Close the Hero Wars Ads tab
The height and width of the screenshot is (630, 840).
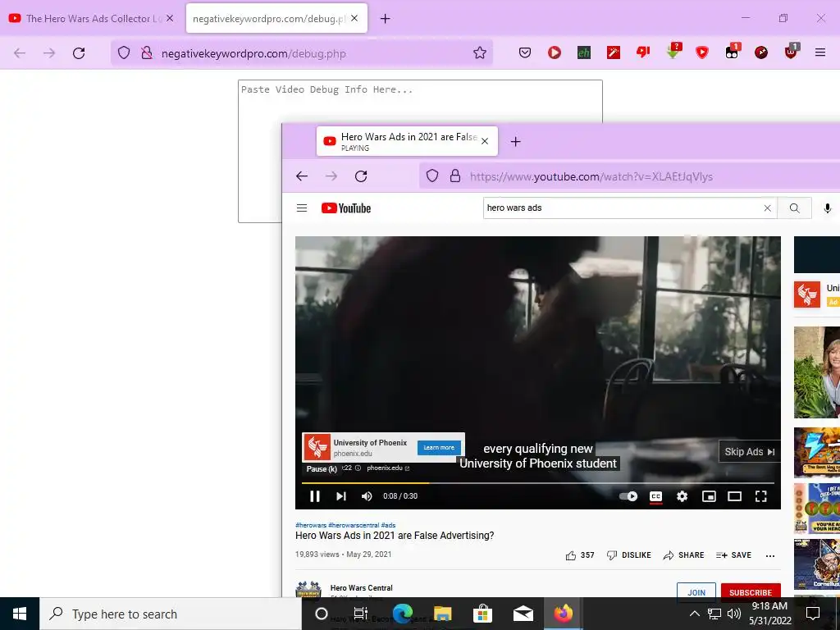[485, 141]
